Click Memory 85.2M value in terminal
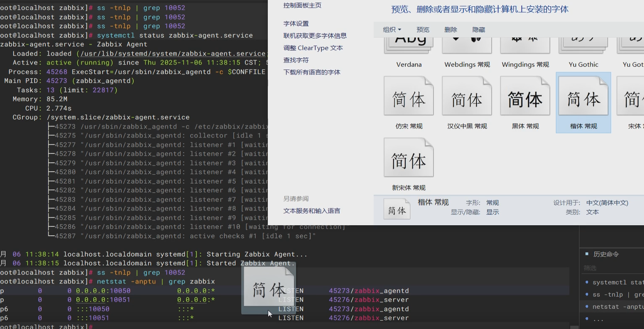 click(x=57, y=99)
